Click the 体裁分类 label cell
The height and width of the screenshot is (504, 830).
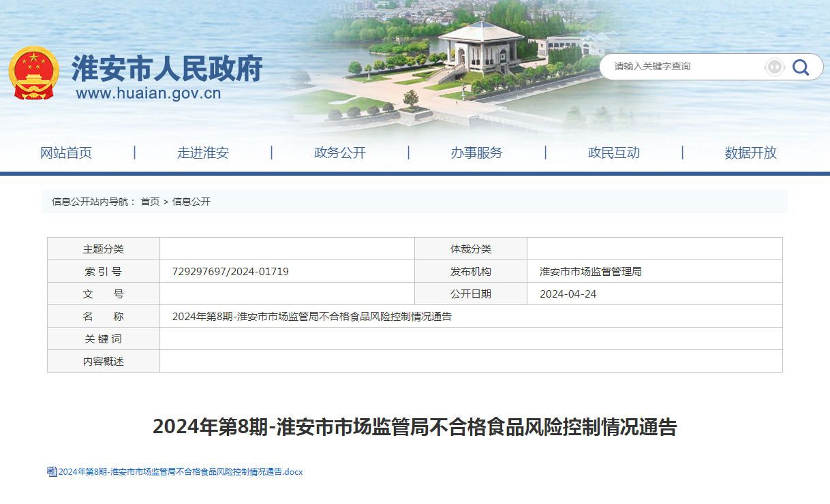click(471, 249)
